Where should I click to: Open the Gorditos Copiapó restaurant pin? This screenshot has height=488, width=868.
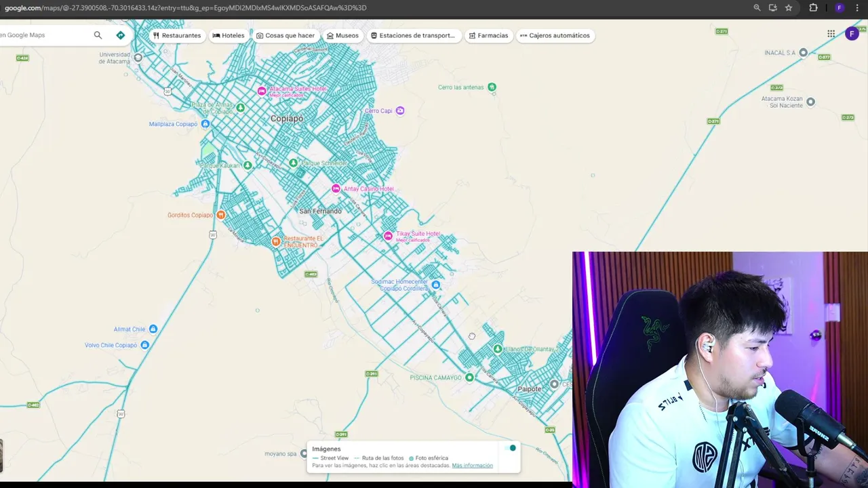point(220,215)
